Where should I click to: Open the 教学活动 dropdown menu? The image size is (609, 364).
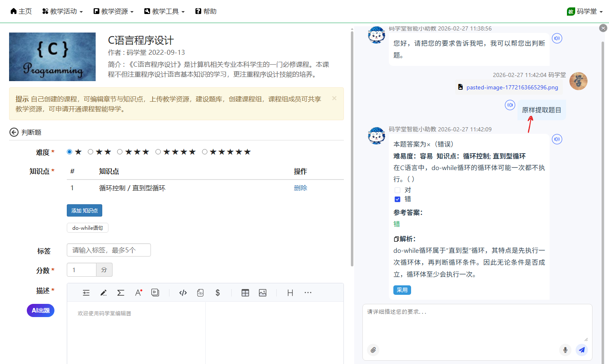pos(62,12)
